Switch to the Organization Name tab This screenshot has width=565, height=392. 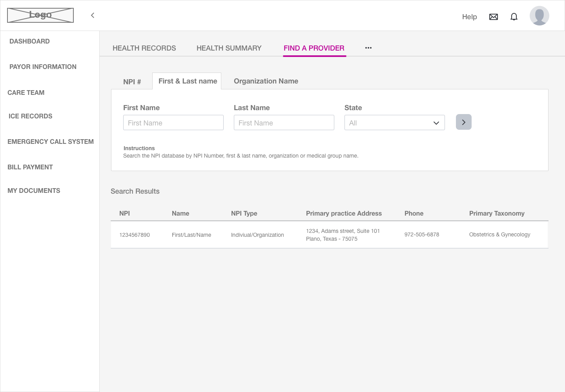tap(266, 81)
